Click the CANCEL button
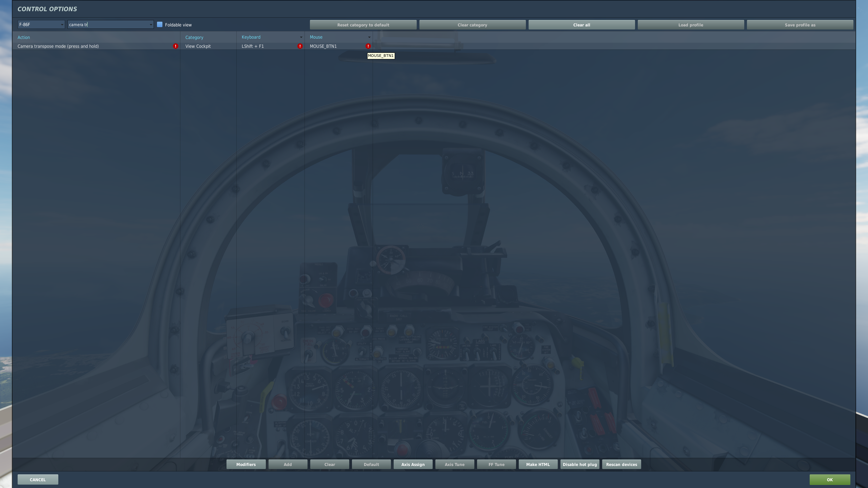868x488 pixels. (38, 480)
